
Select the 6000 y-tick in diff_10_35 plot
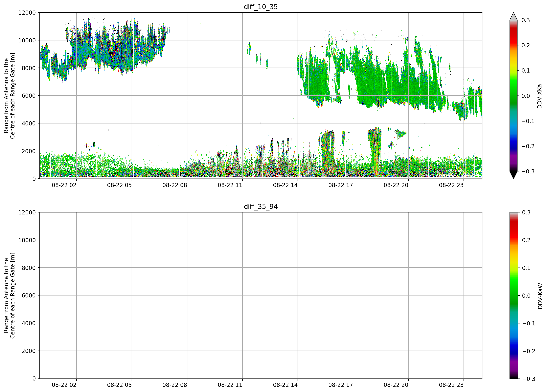click(x=29, y=96)
